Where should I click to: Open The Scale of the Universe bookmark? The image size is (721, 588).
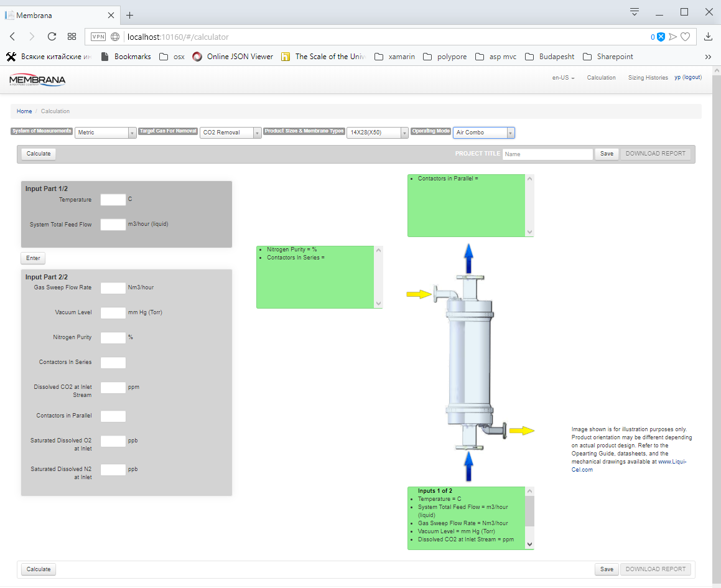(x=323, y=57)
